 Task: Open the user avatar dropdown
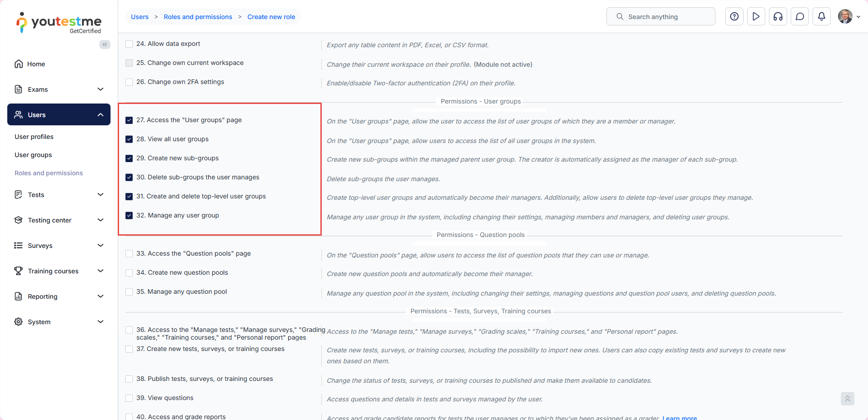(848, 17)
